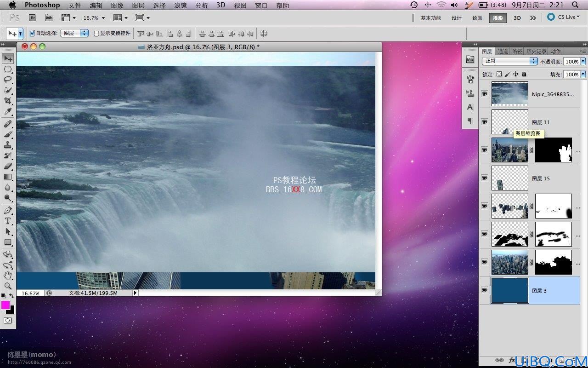588x368 pixels.
Task: Select the Eyedropper tool
Action: (x=8, y=111)
